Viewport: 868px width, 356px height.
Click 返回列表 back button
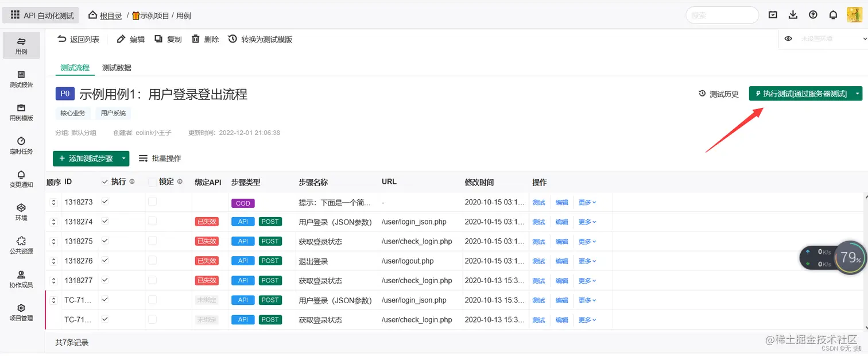(x=78, y=39)
